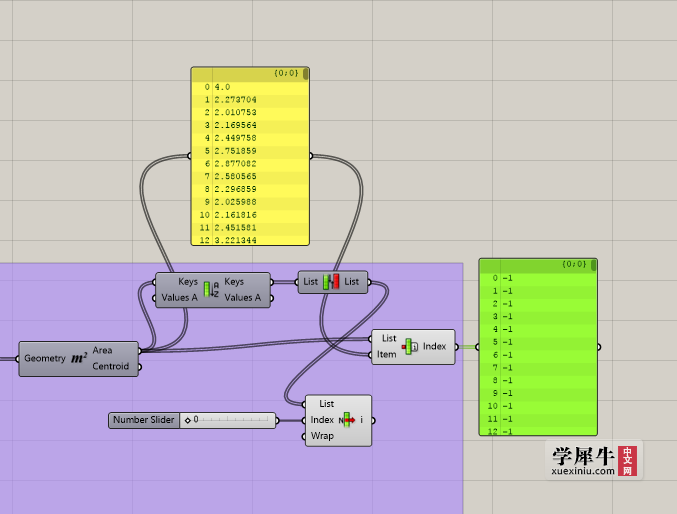The image size is (677, 514).
Task: Click the yellow panel path header {0;0}
Action: (x=286, y=73)
